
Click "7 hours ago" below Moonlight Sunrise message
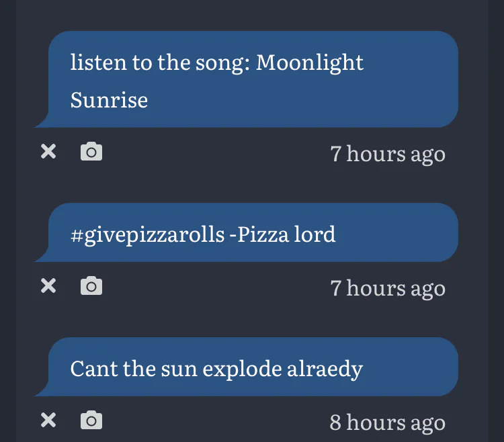[x=388, y=154]
